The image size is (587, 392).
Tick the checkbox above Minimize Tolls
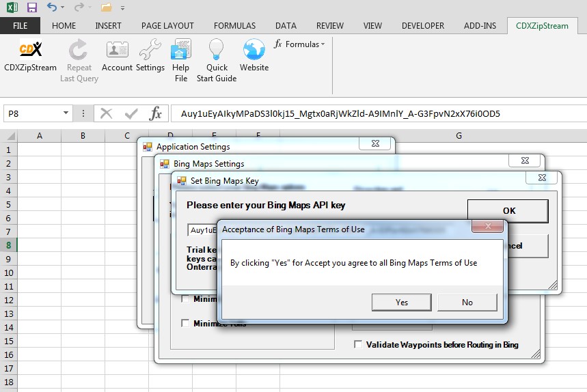(185, 299)
